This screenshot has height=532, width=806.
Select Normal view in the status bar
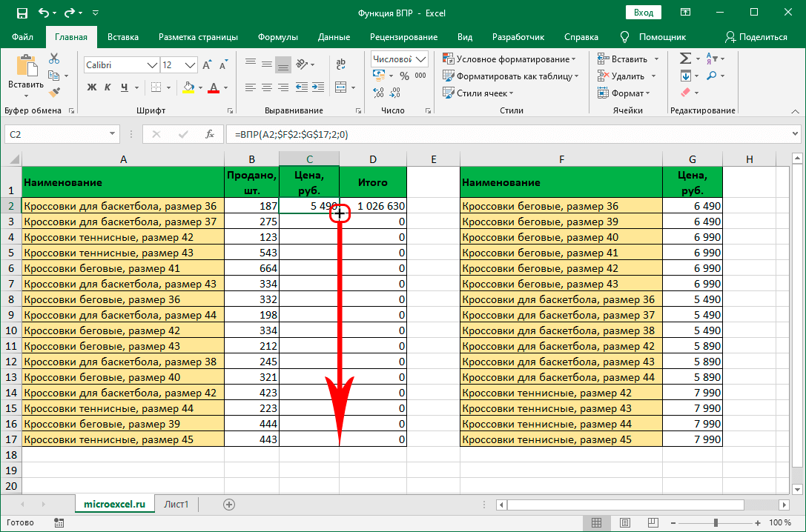[x=597, y=523]
